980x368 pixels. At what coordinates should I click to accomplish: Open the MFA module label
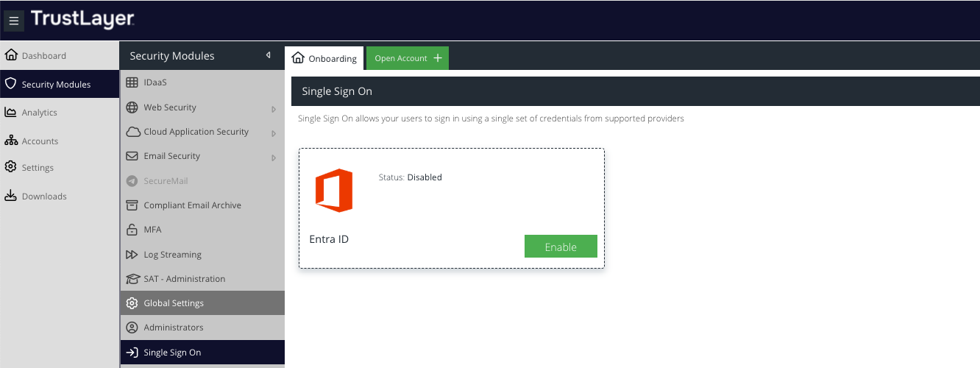[x=152, y=230]
